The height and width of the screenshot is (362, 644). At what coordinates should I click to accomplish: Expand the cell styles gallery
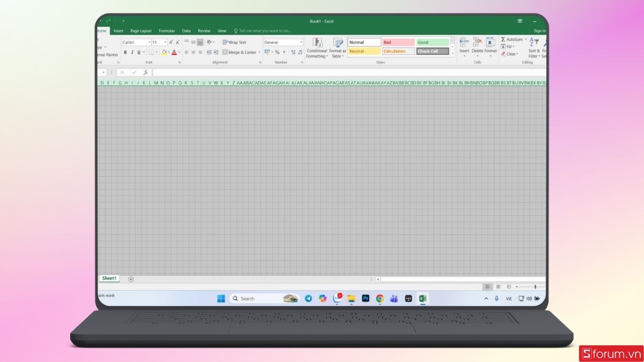(452, 54)
